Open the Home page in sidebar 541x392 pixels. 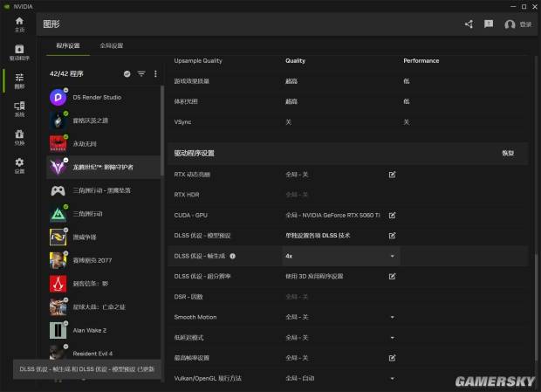click(x=19, y=24)
